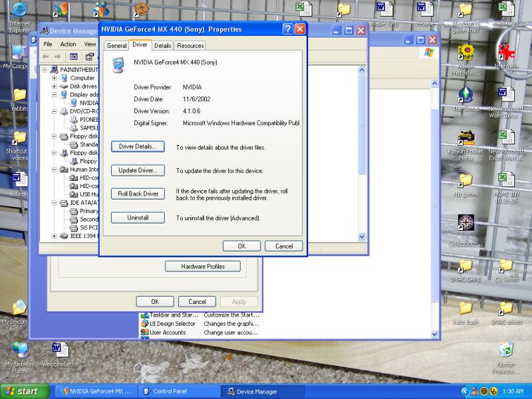Click Cancel in NVIDIA Properties dialog
The width and height of the screenshot is (532, 399).
284,246
